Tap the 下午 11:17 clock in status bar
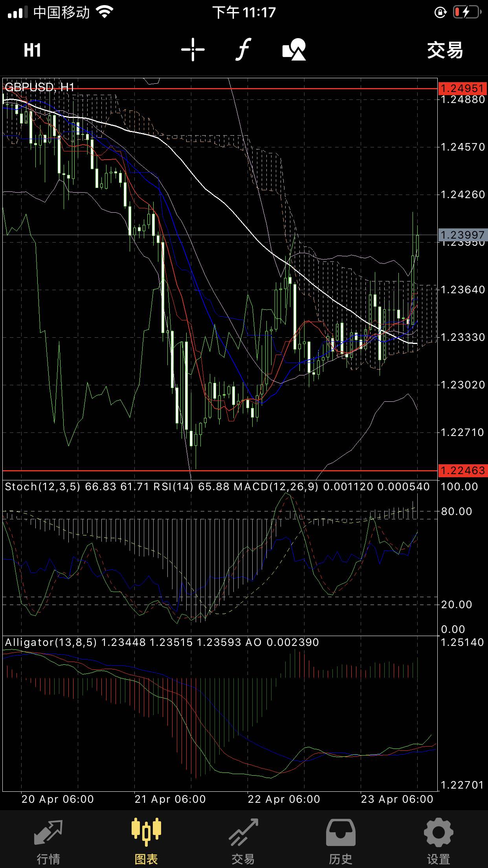488x868 pixels. click(x=244, y=12)
